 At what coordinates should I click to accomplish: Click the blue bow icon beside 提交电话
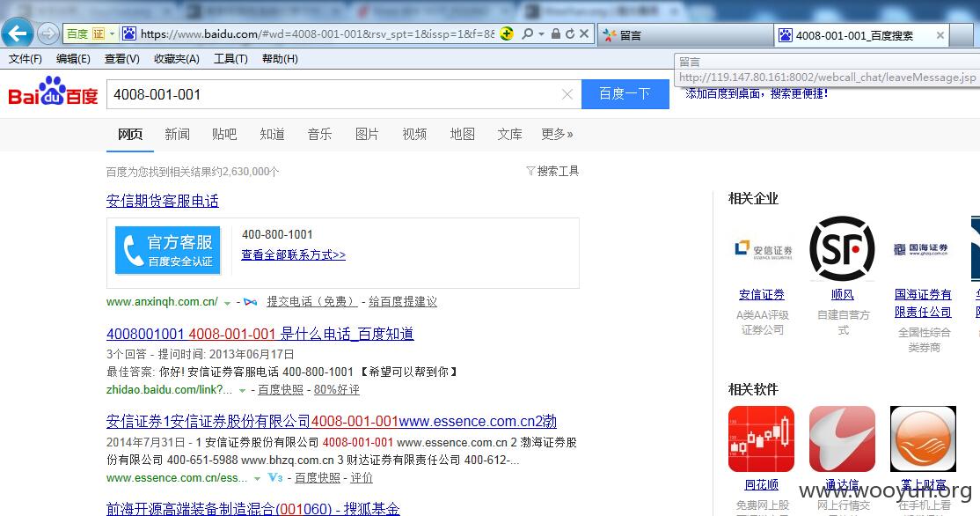click(x=250, y=302)
